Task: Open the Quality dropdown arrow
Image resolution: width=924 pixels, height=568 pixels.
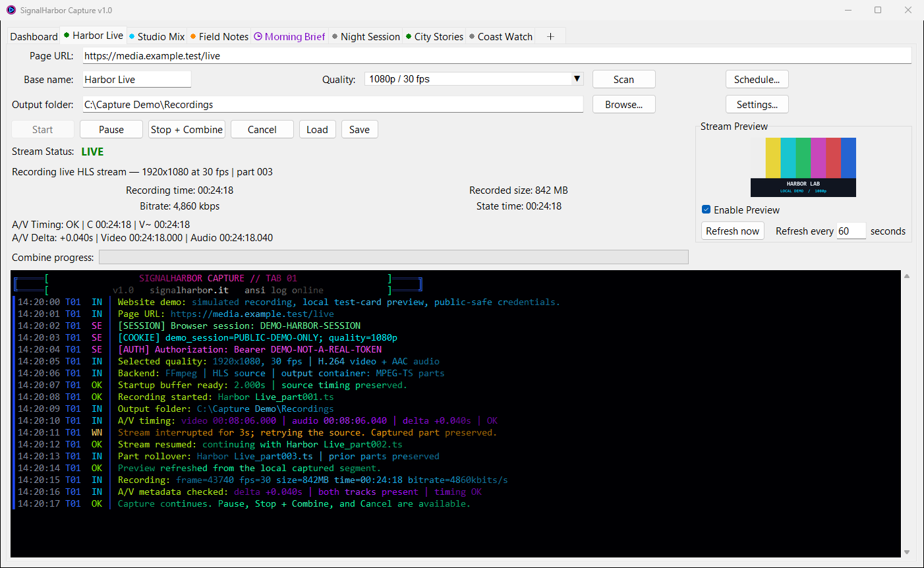Action: [577, 79]
